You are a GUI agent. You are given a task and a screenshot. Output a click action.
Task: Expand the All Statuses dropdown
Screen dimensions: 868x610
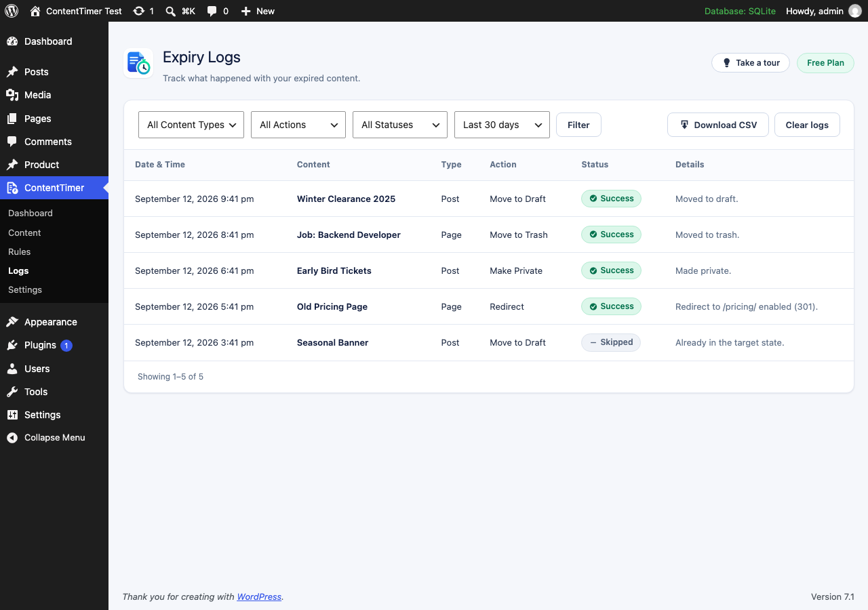(x=400, y=125)
